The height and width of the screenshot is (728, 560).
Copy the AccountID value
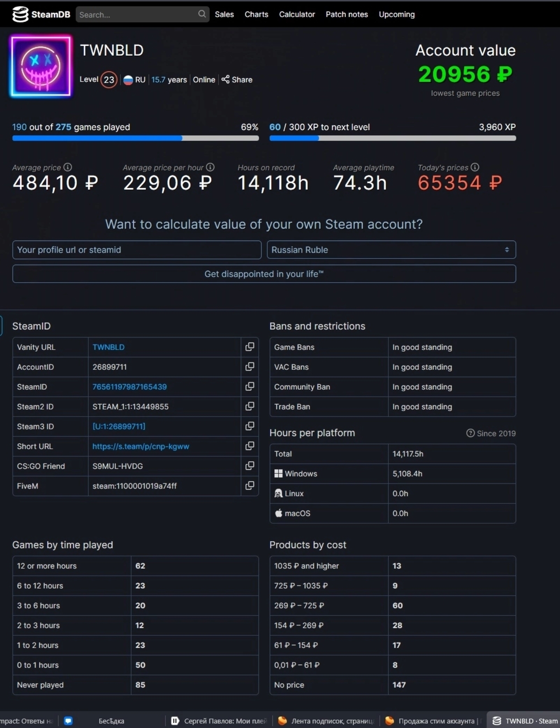(249, 367)
